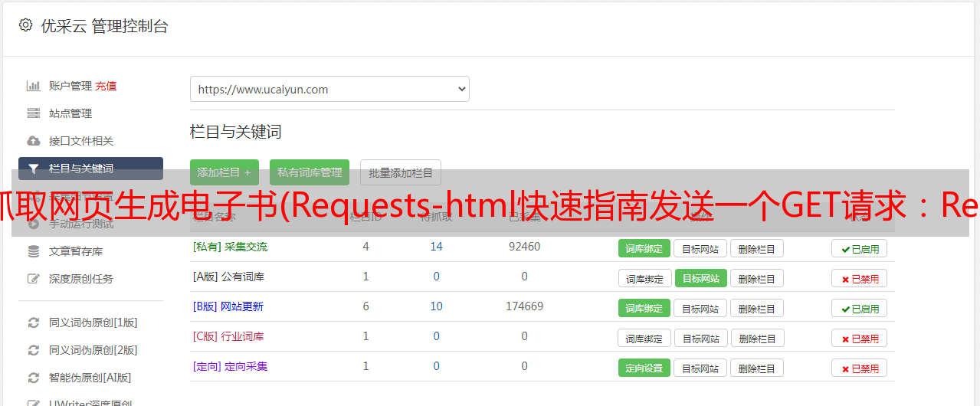The height and width of the screenshot is (406, 980).
Task: Click the filter icon for 栏目与关键词
Action: (33, 169)
